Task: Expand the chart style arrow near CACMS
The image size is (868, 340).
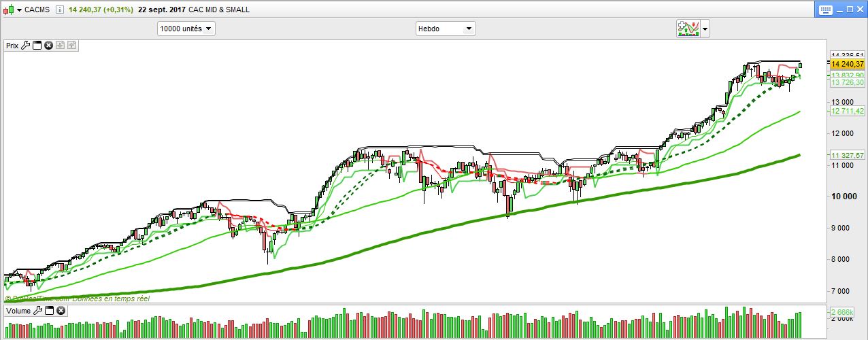Action: click(x=18, y=10)
